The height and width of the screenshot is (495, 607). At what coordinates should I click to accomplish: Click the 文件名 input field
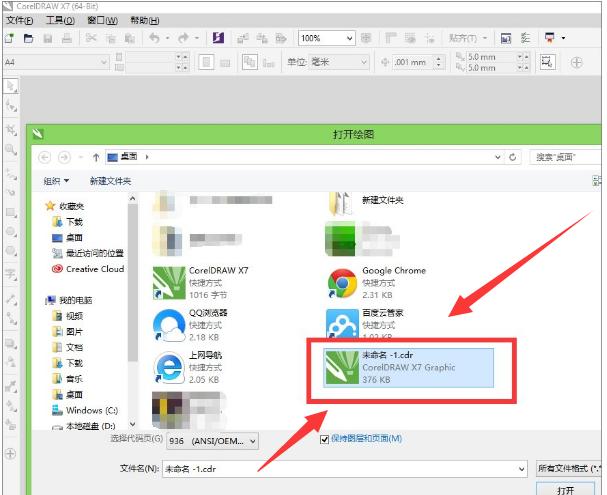tap(342, 468)
